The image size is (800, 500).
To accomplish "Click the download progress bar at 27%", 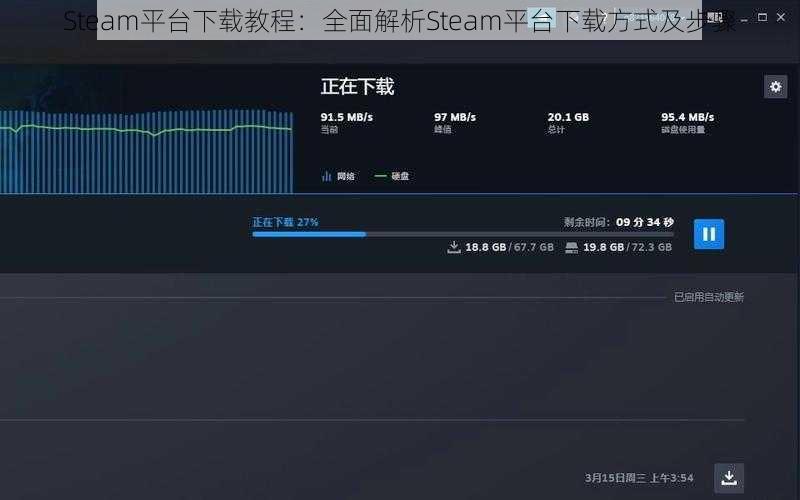I will point(463,234).
